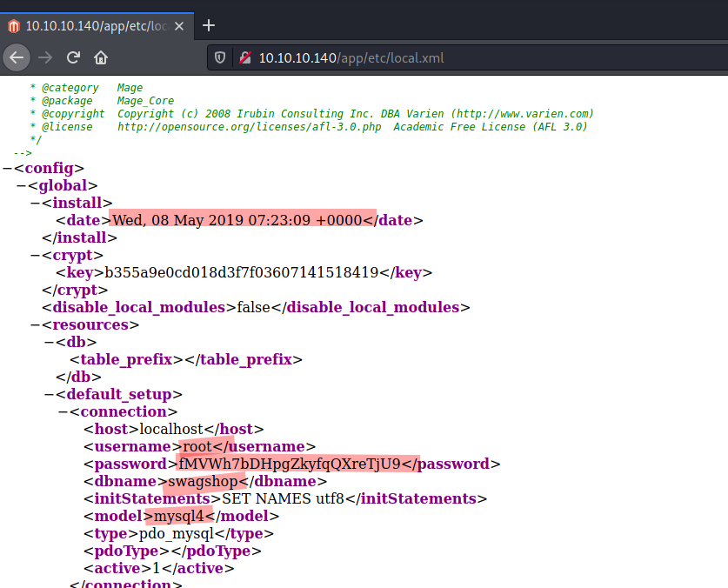The width and height of the screenshot is (728, 588).
Task: Collapse the config XML node
Action: click(x=8, y=169)
